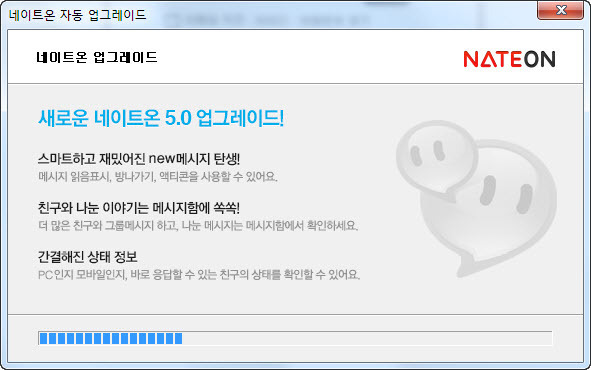Click the line 메시지 읽음표시, 방나가기, 액티콘을 사용할 수 있어요.
Viewport: 591px width, 370px height.
point(158,176)
